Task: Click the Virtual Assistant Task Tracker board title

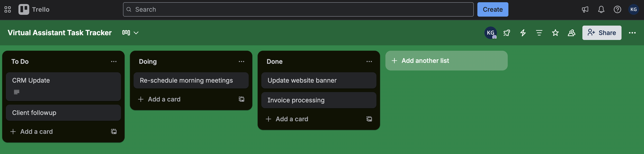Action: (60, 33)
